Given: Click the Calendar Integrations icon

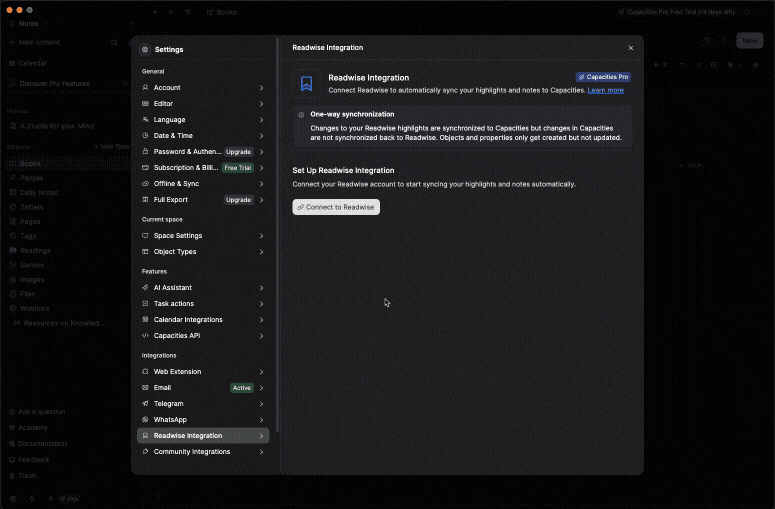Looking at the screenshot, I should coord(145,320).
